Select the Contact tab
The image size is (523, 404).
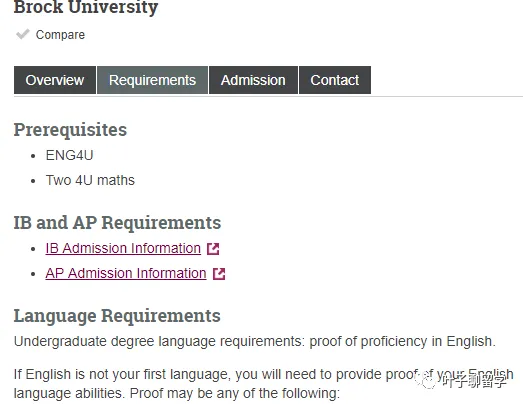(335, 80)
